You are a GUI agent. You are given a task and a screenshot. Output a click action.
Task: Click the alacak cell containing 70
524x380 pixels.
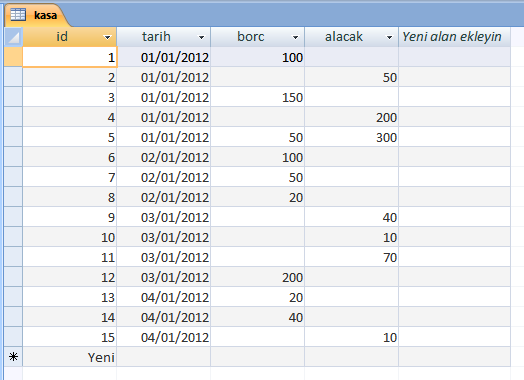352,257
